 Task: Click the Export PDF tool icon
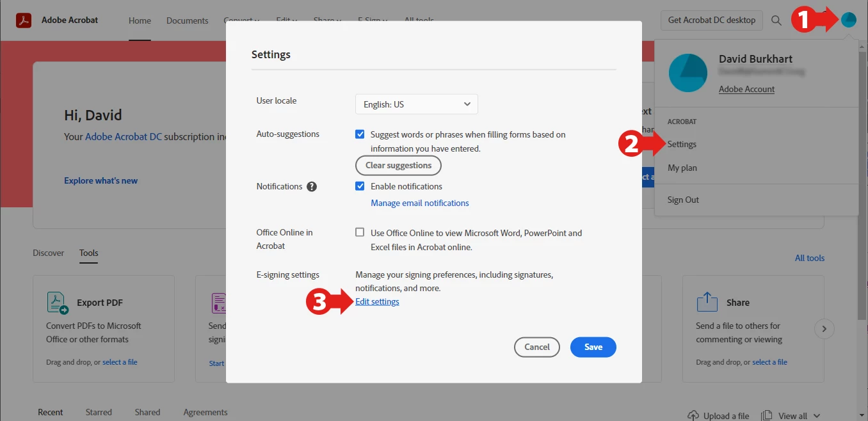(x=58, y=303)
